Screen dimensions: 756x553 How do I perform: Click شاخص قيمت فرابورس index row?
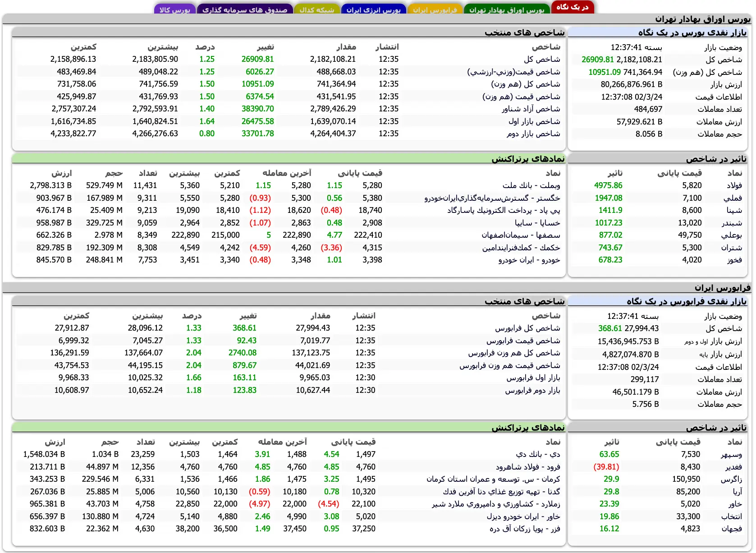[x=289, y=341]
